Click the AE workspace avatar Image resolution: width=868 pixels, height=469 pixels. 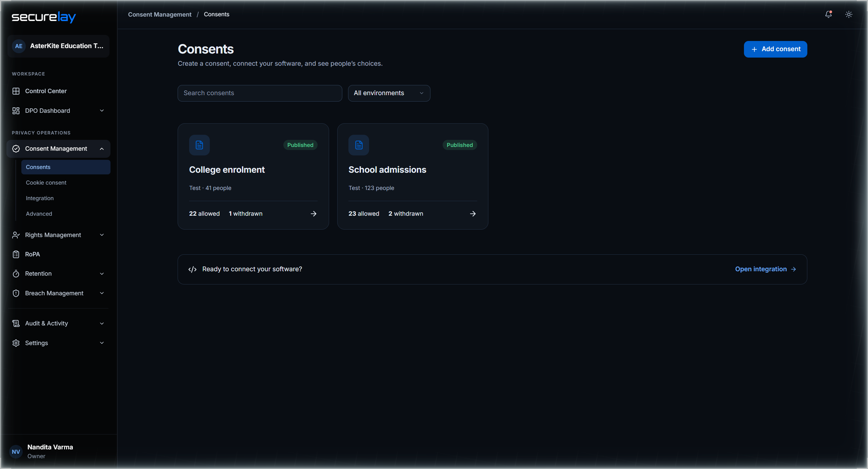tap(19, 46)
